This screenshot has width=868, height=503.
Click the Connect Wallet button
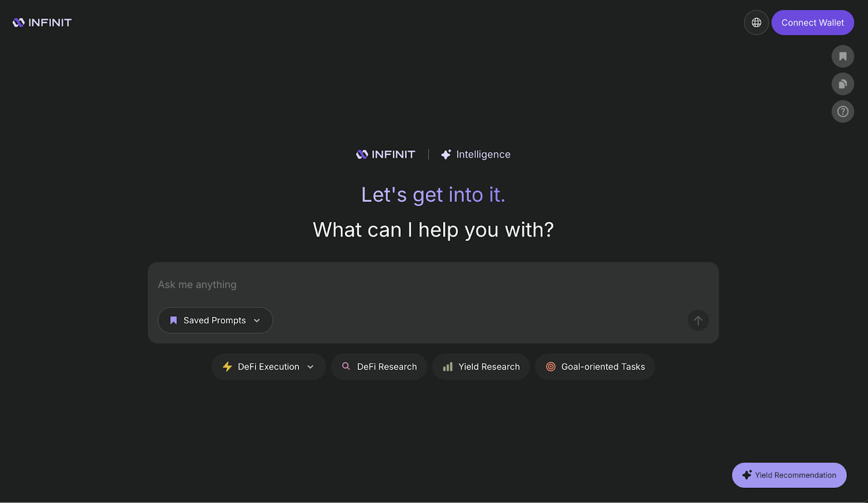pos(813,23)
